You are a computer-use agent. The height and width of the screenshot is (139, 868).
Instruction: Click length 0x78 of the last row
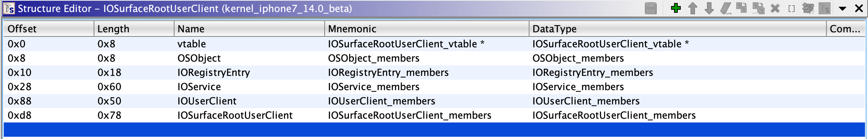134,115
